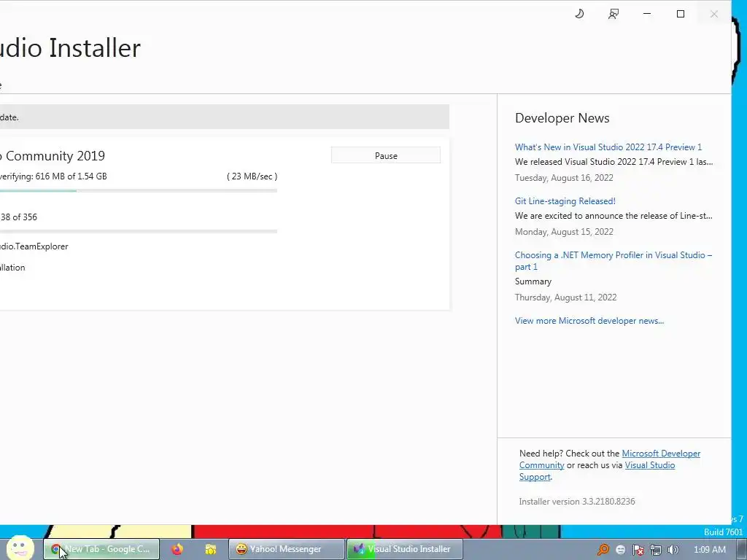Click the Show desktop strip at taskbar end
Viewport: 747px width, 560px height.
[x=743, y=549]
